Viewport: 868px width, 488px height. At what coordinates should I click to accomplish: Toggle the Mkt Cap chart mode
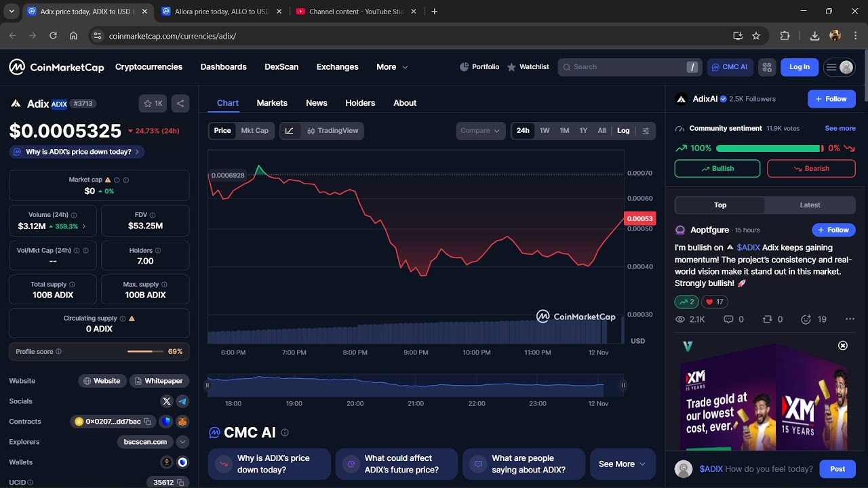click(255, 131)
